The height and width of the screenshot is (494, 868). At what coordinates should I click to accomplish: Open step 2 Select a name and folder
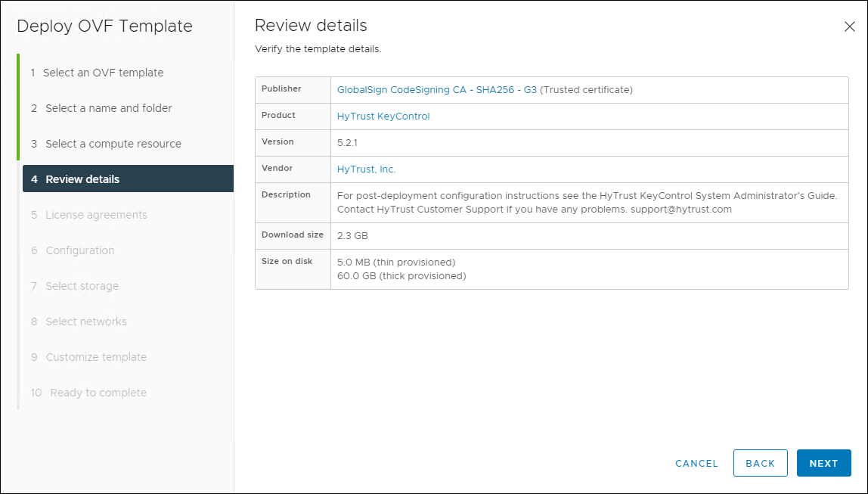(101, 108)
